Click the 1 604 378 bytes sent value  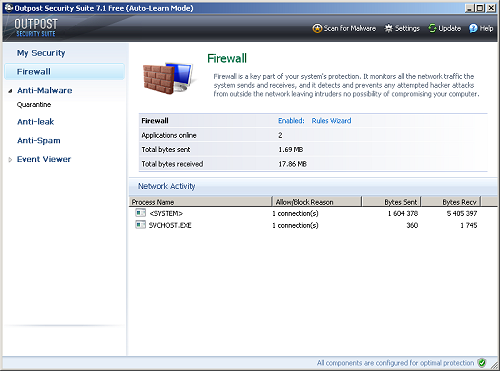point(403,213)
